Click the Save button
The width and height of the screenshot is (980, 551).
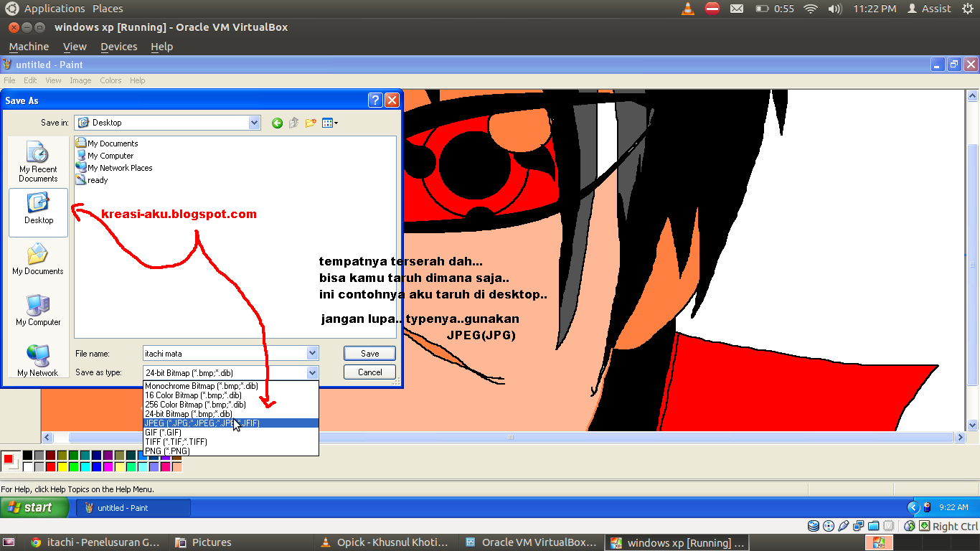[x=370, y=353]
